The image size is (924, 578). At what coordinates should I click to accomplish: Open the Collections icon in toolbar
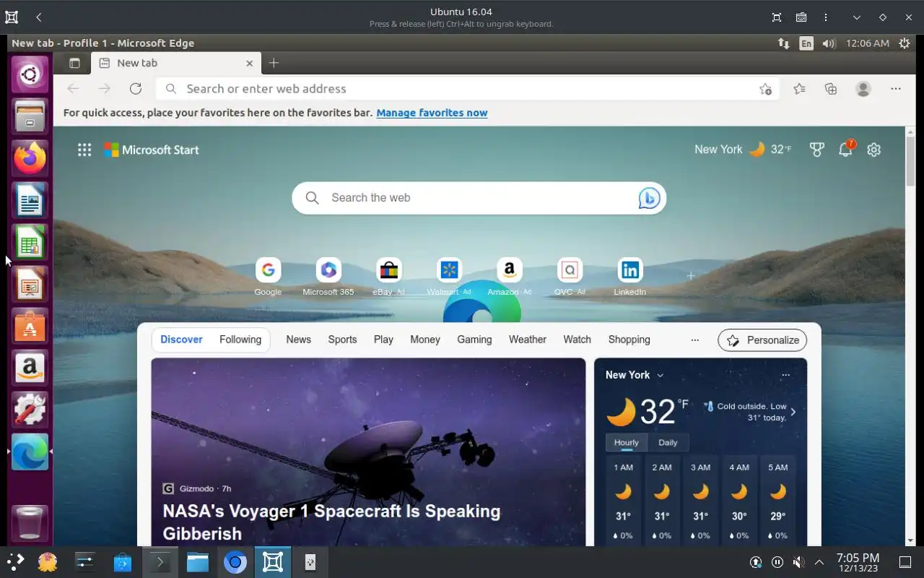point(831,89)
